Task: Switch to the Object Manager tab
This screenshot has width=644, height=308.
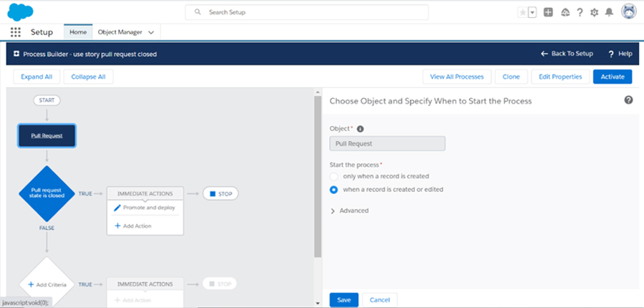Action: [x=120, y=32]
